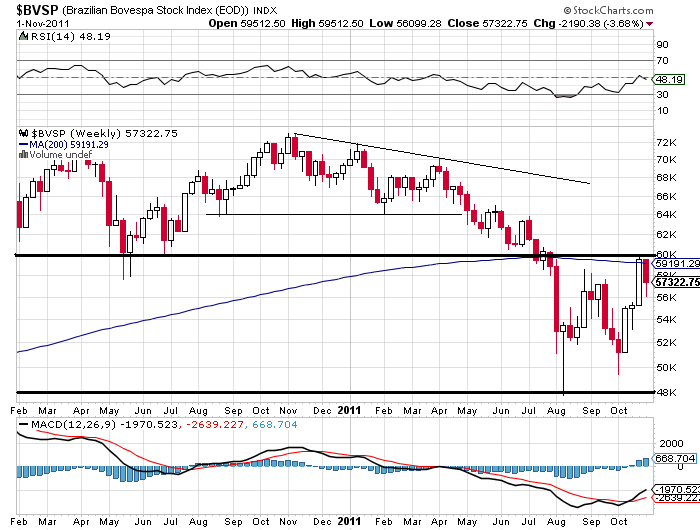This screenshot has height=530, width=700.
Task: Click the 2000 MACD axis label
Action: [x=671, y=444]
